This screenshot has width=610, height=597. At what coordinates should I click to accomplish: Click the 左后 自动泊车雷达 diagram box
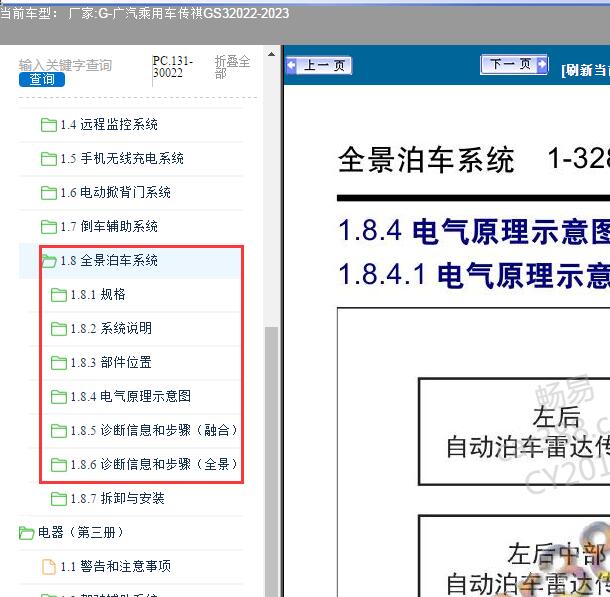pos(514,431)
